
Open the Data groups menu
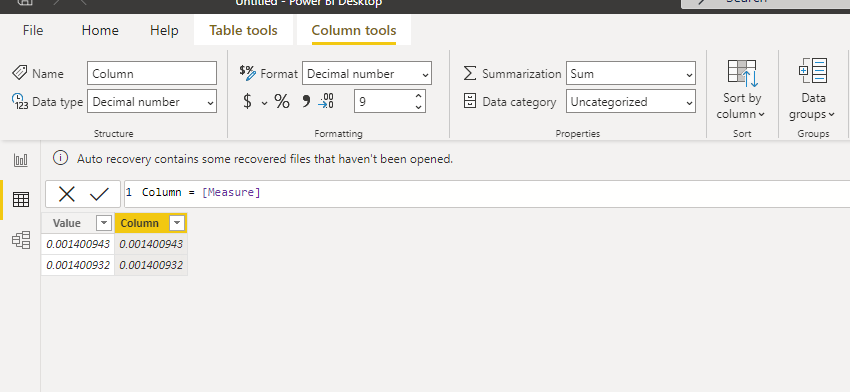point(813,89)
